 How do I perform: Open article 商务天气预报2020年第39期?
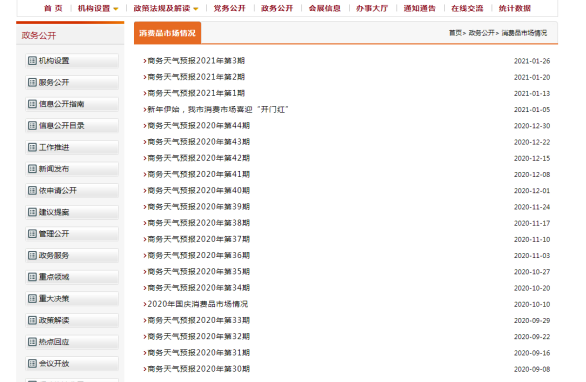(x=198, y=207)
